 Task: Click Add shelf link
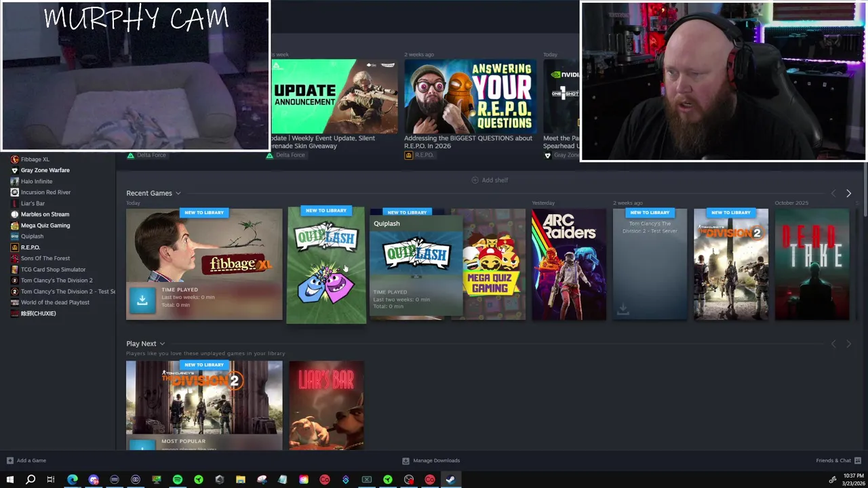point(490,180)
